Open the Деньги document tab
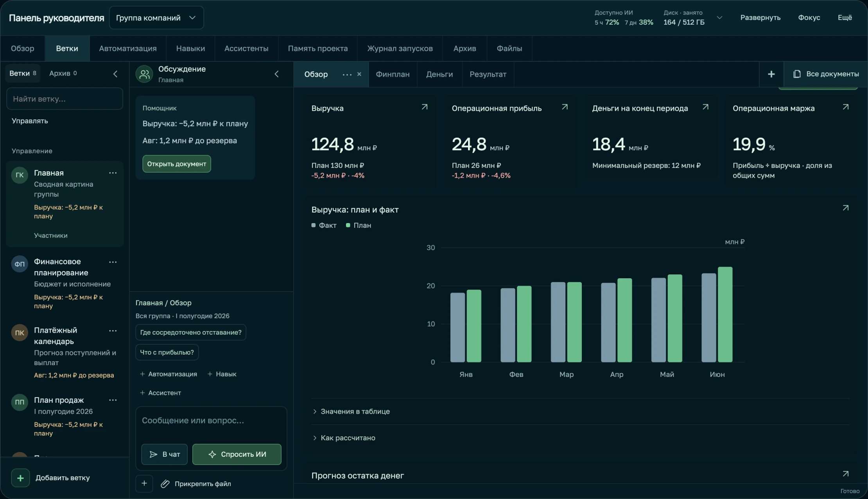Image resolution: width=868 pixels, height=499 pixels. coord(439,74)
